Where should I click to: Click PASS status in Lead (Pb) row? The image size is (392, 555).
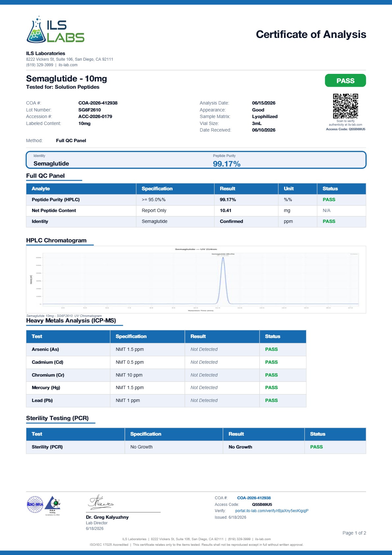[x=271, y=400]
